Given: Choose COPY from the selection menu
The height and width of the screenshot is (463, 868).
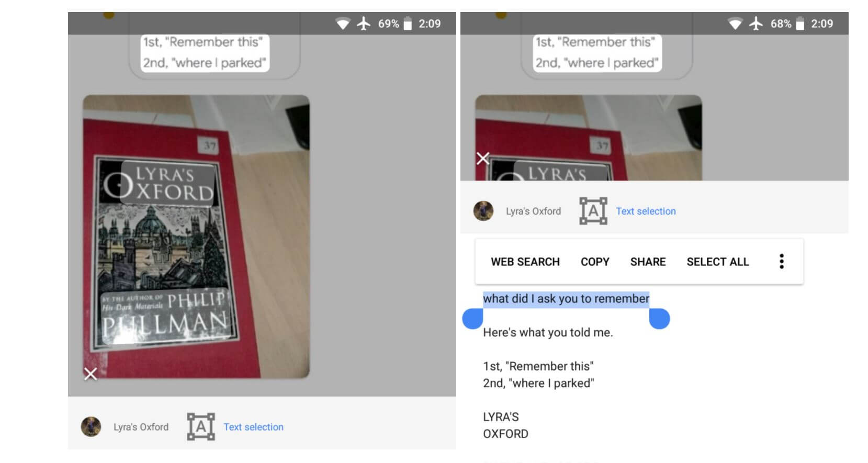Looking at the screenshot, I should (x=595, y=262).
